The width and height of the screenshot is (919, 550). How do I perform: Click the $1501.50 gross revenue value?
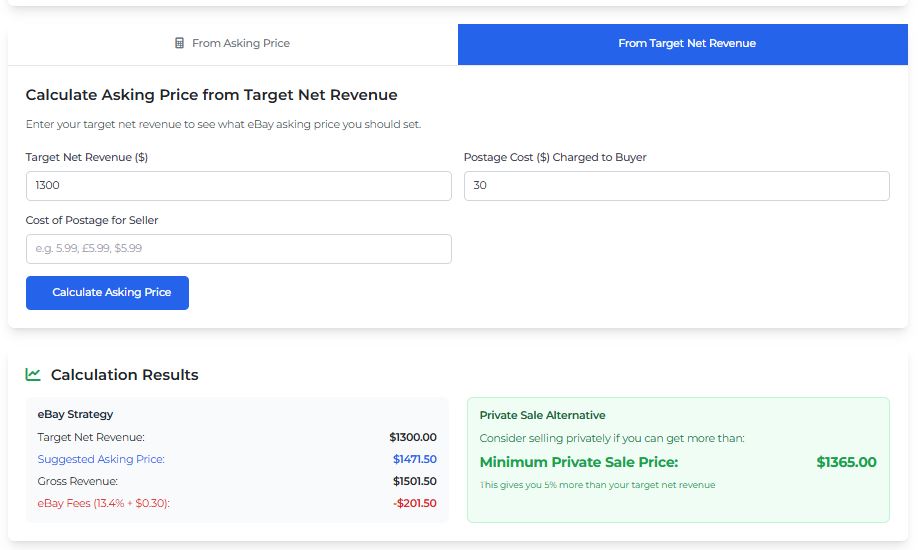(414, 481)
